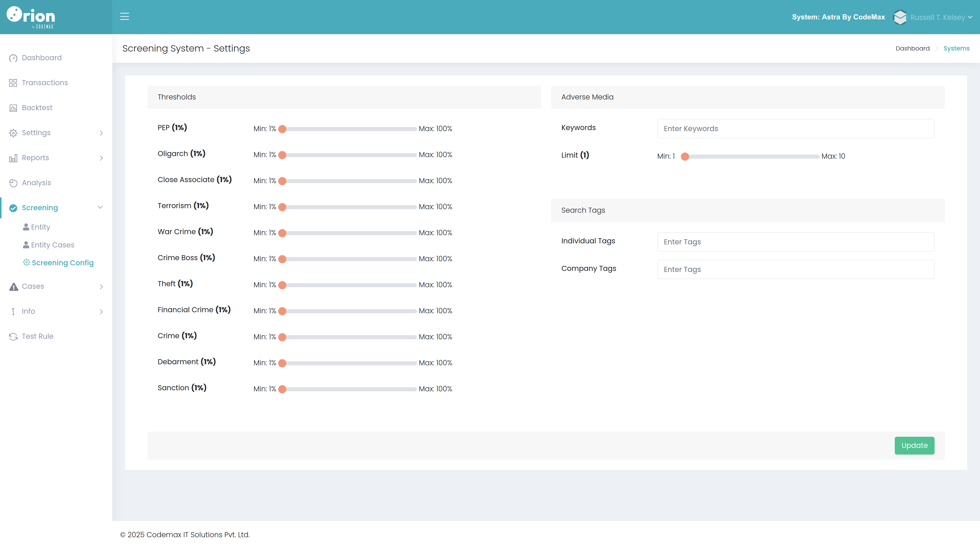Click the Terrorism threshold slider handle
This screenshot has width=980, height=551.
tap(282, 207)
